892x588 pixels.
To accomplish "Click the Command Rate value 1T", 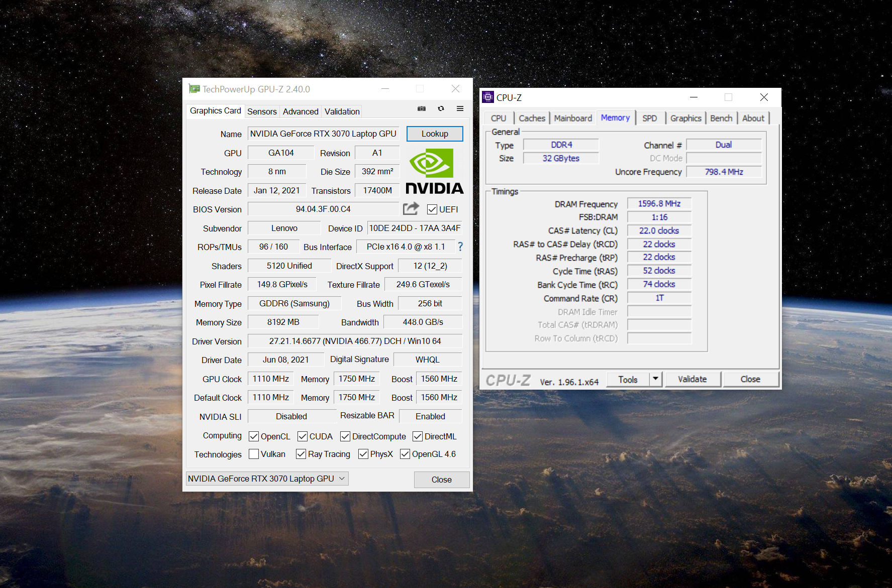I will (x=659, y=298).
